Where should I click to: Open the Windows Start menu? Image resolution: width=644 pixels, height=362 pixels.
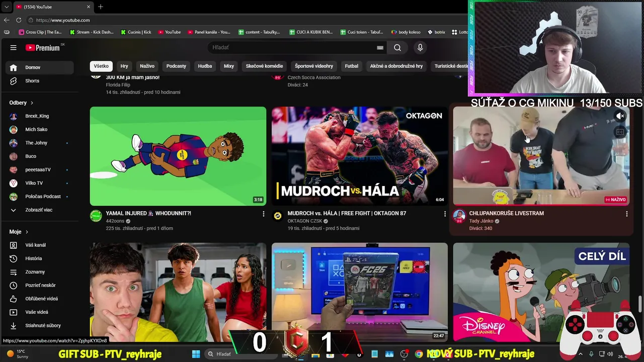pos(196,354)
